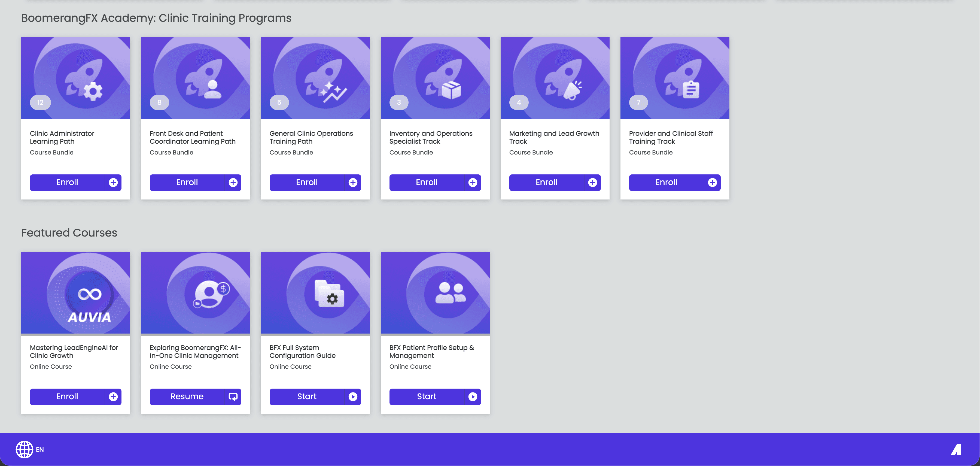This screenshot has height=466, width=980.
Task: Click plus icon on Clinic Administrator Enroll button
Action: [x=113, y=182]
